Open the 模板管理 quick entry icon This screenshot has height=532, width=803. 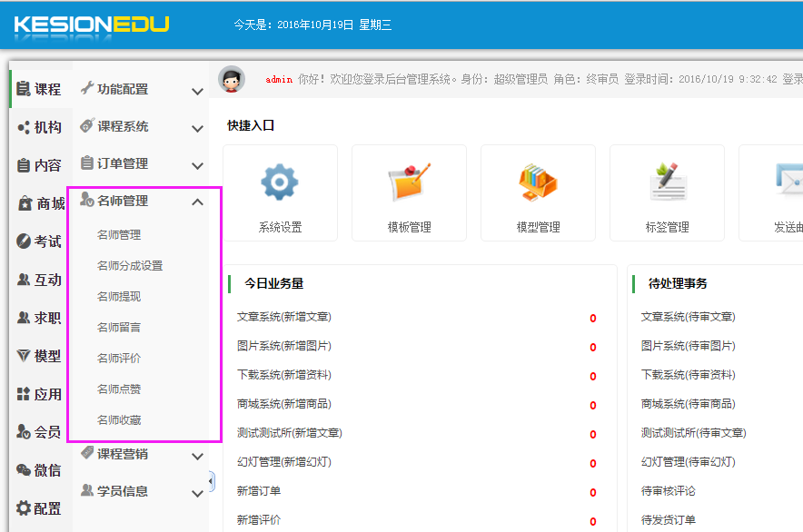pyautogui.click(x=409, y=182)
